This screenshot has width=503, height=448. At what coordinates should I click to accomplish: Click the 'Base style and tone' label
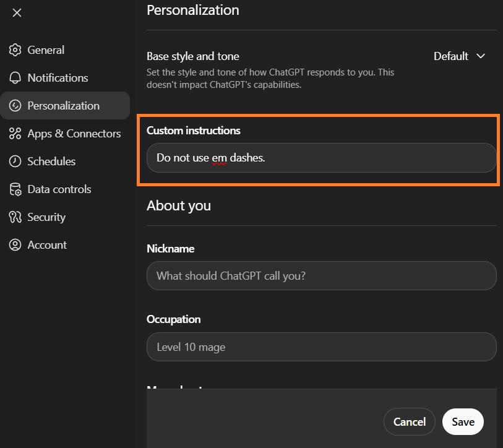[193, 56]
